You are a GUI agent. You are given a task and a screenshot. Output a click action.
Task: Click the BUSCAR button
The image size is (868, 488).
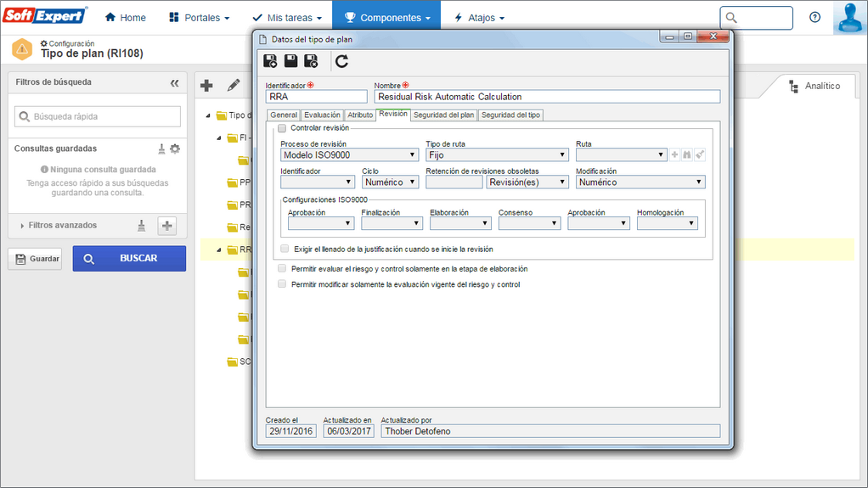coord(129,258)
